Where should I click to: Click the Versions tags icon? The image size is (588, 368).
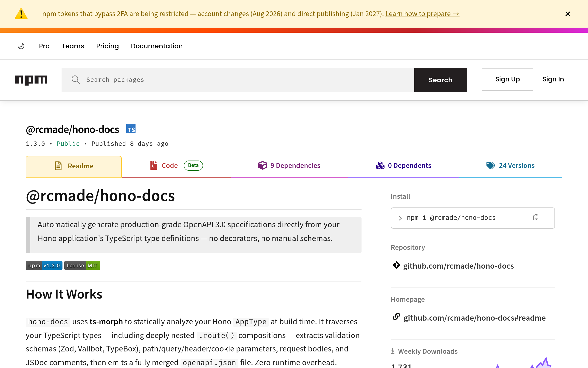point(491,165)
